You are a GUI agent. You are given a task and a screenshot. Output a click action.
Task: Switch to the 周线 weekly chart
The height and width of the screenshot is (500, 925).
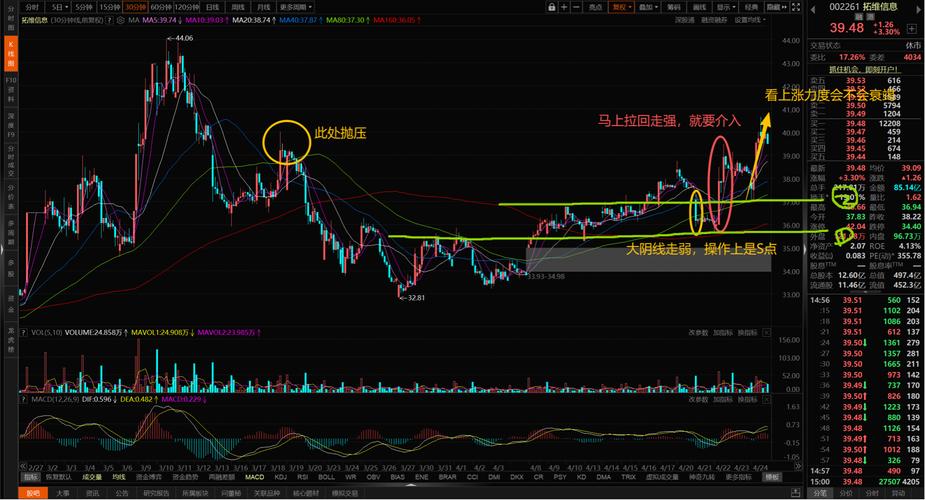click(238, 7)
